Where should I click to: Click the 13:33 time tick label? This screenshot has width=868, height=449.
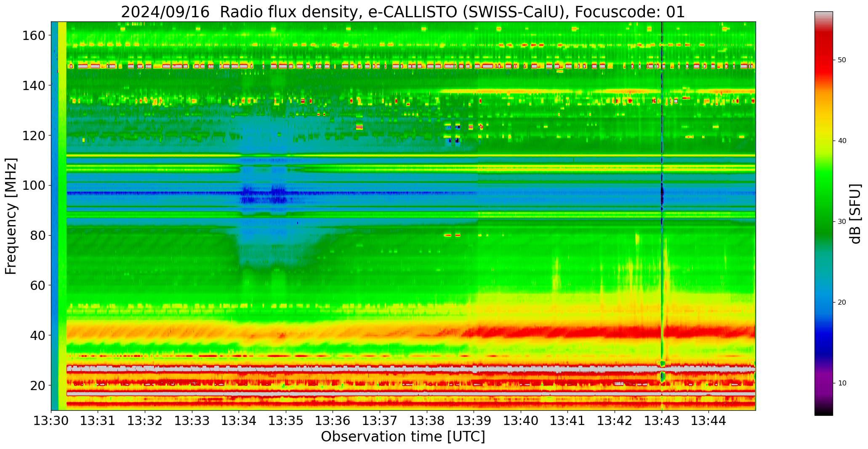click(192, 421)
